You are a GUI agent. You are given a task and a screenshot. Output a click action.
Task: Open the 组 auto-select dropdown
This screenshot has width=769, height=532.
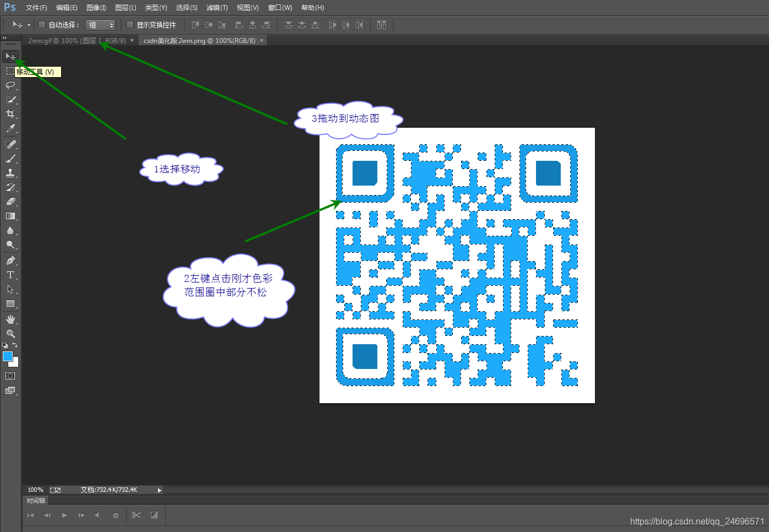(100, 25)
